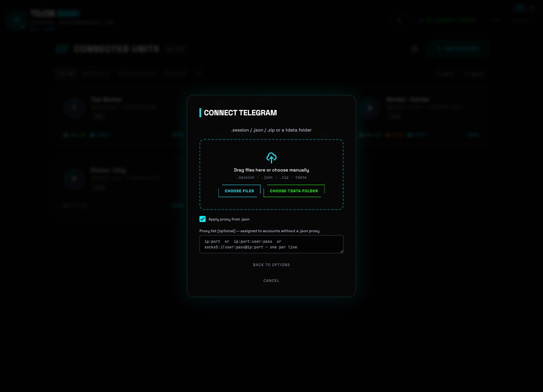Uncheck Apply proxy from .json checkbox
This screenshot has width=543, height=392.
[202, 219]
